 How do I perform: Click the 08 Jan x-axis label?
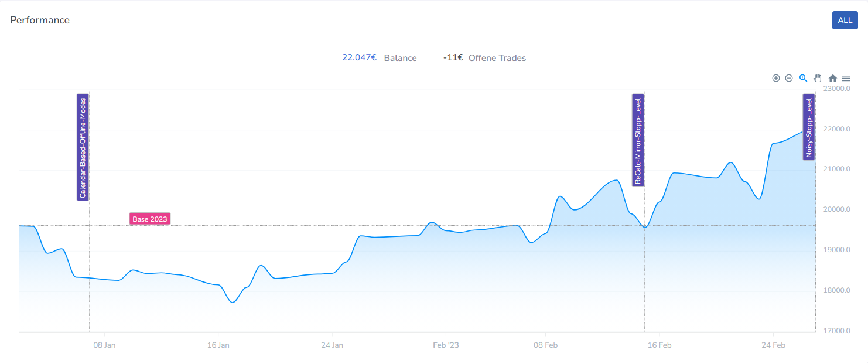click(104, 345)
